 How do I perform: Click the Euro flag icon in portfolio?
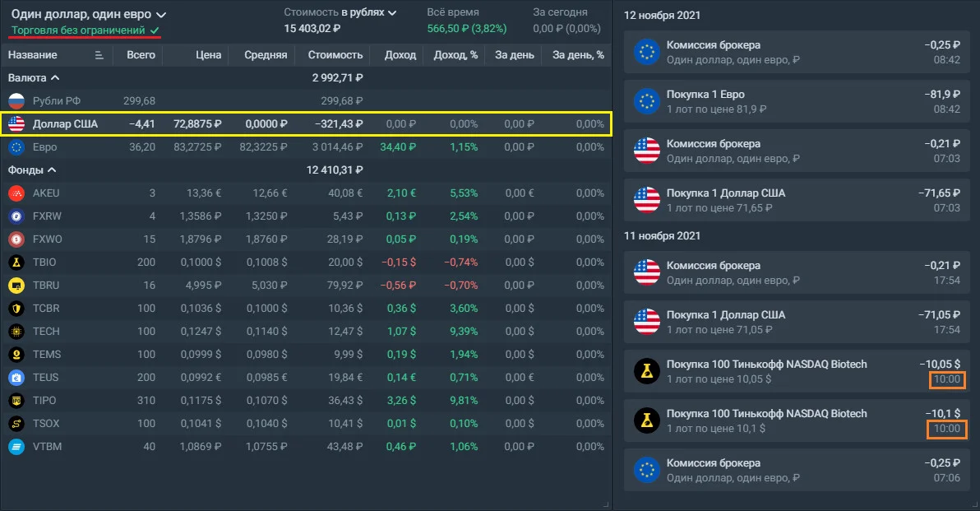[x=16, y=147]
